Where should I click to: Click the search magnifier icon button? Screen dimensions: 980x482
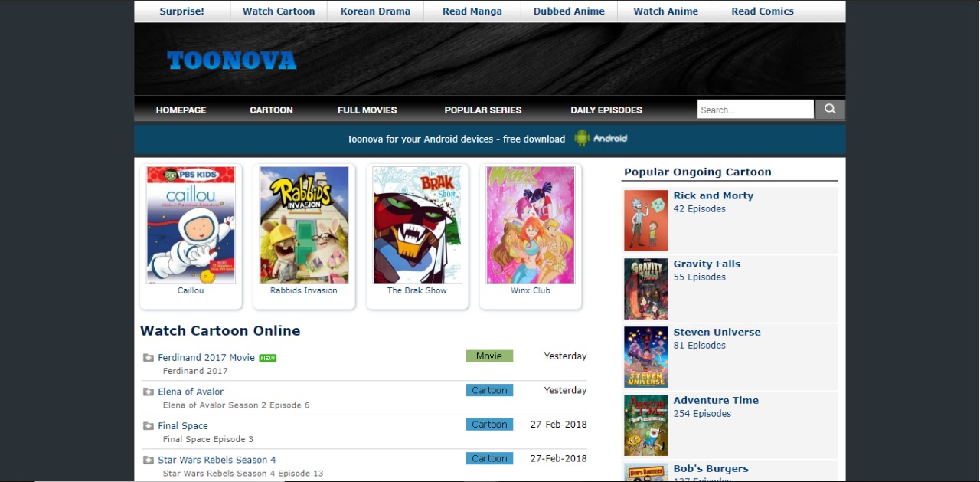tap(830, 110)
